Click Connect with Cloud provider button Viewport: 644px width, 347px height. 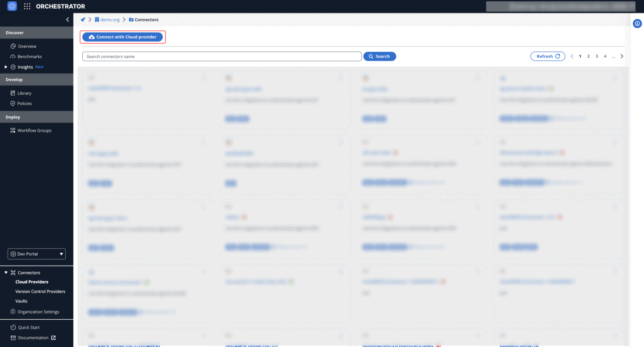(x=123, y=37)
